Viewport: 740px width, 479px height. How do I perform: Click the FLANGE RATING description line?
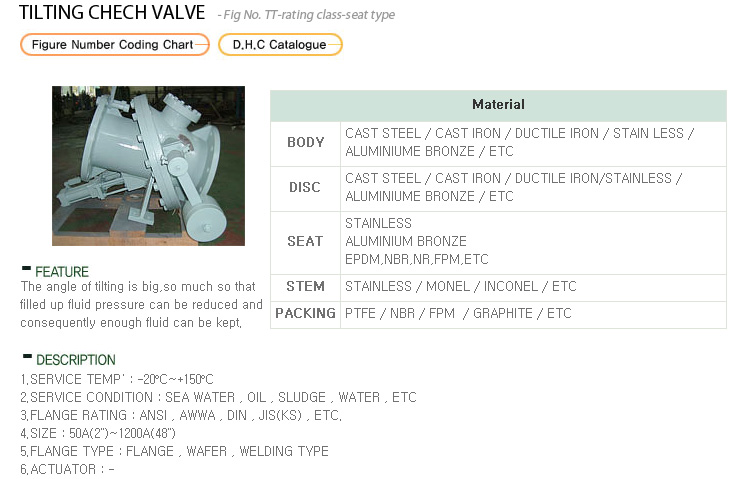point(181,415)
